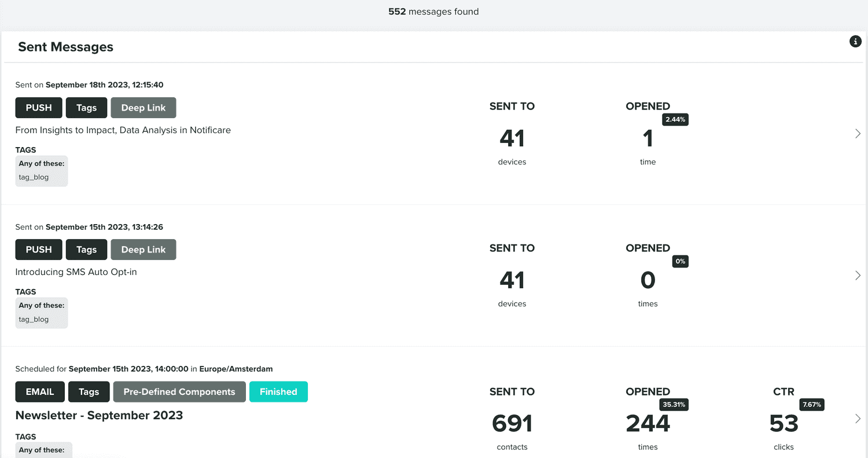This screenshot has height=458, width=868.
Task: Click the 'September 18th 2023, 12:15:40' sent date
Action: point(104,85)
